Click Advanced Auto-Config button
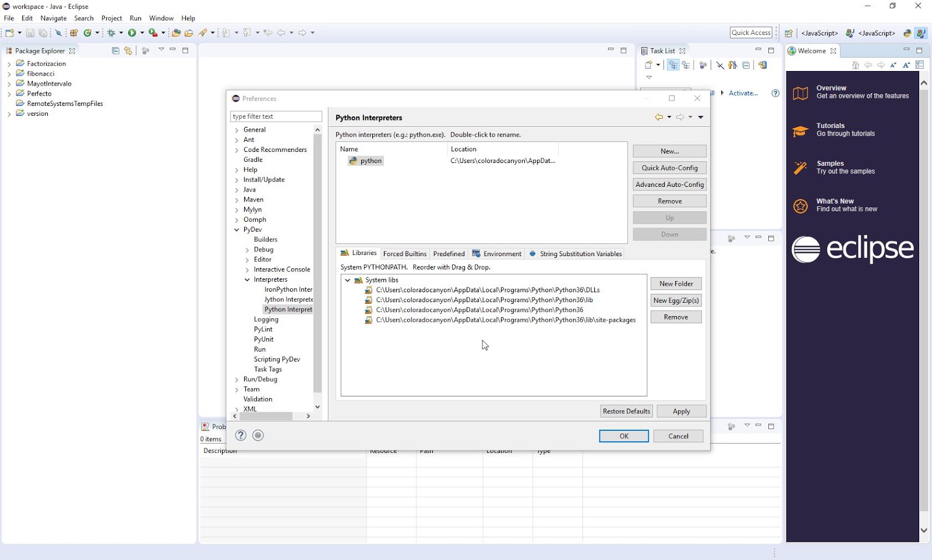932x560 pixels. click(670, 185)
